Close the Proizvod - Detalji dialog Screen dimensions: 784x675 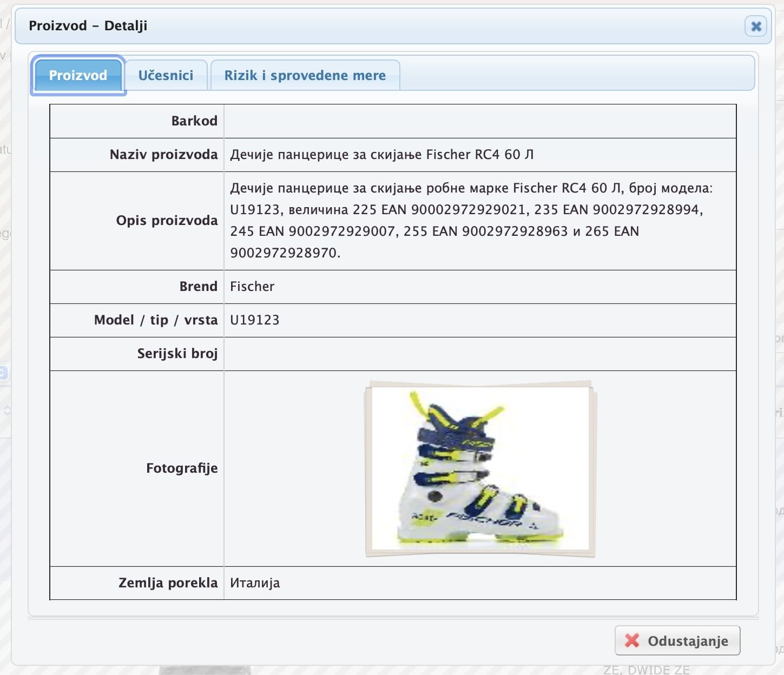tap(755, 26)
